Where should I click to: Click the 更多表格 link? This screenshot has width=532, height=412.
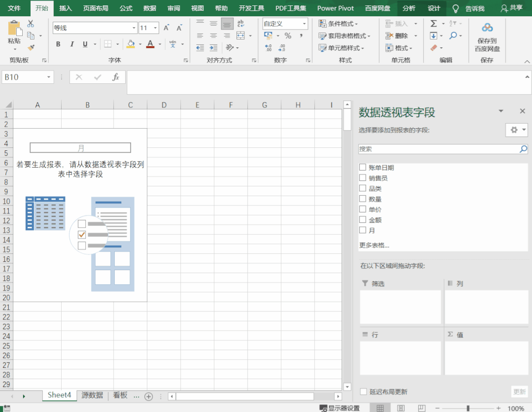pos(373,244)
